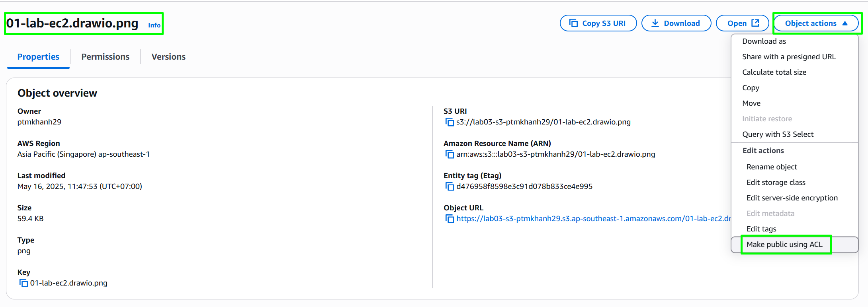Click the Copy S3 URI button
868x307 pixels.
598,23
